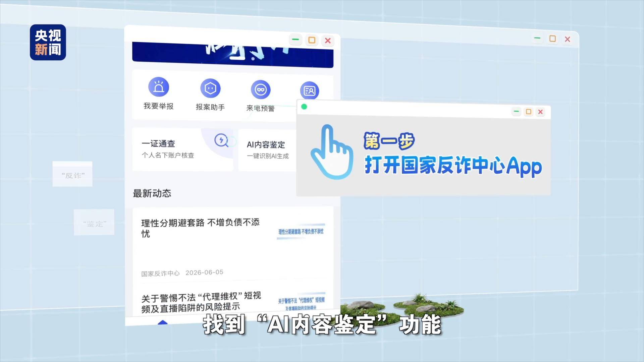The image size is (644, 362).
Task: Open article 理性分期避套路 不增负债不添忧
Action: [200, 228]
